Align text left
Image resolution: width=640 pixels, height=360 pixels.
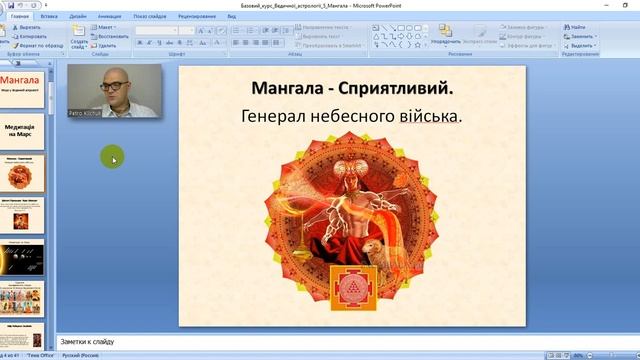click(x=236, y=42)
